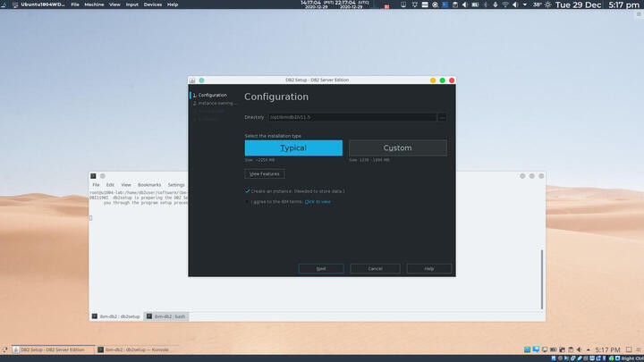Click the teal pin icon in DB2 Setup titlebar
The image size is (644, 362).
[x=201, y=80]
